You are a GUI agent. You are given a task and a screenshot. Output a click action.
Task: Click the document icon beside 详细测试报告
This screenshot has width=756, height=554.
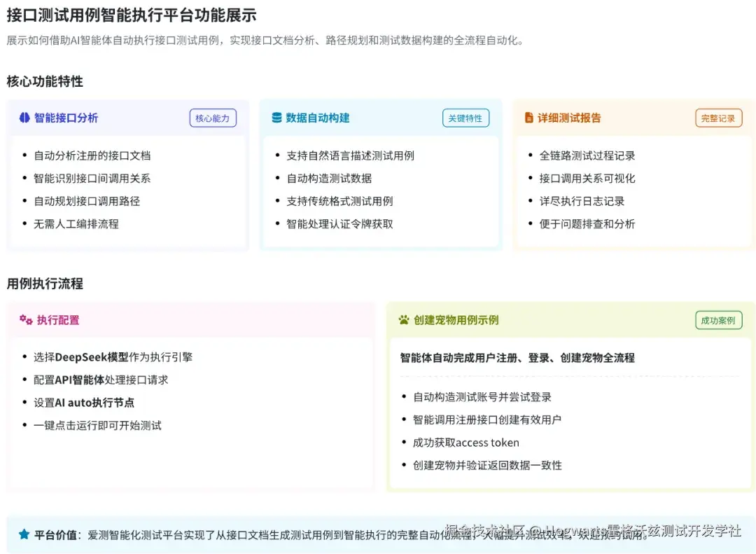coord(528,118)
